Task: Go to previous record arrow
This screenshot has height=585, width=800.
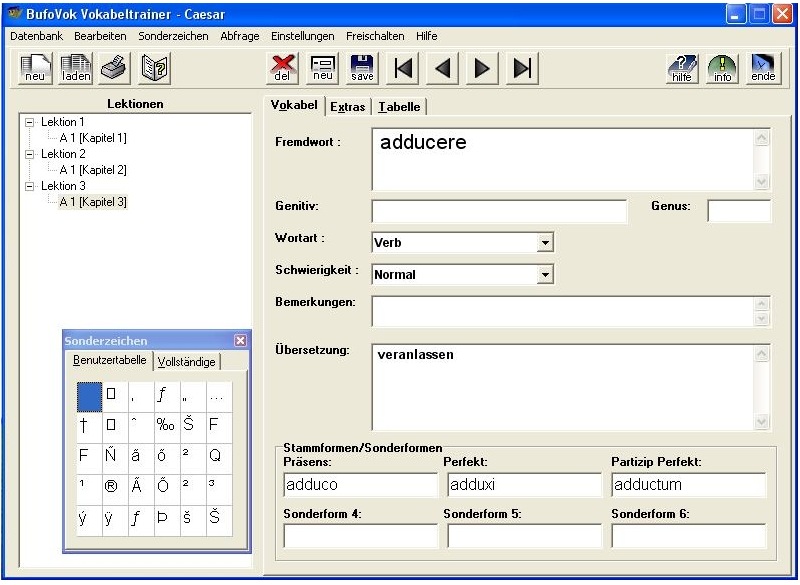Action: coord(443,68)
